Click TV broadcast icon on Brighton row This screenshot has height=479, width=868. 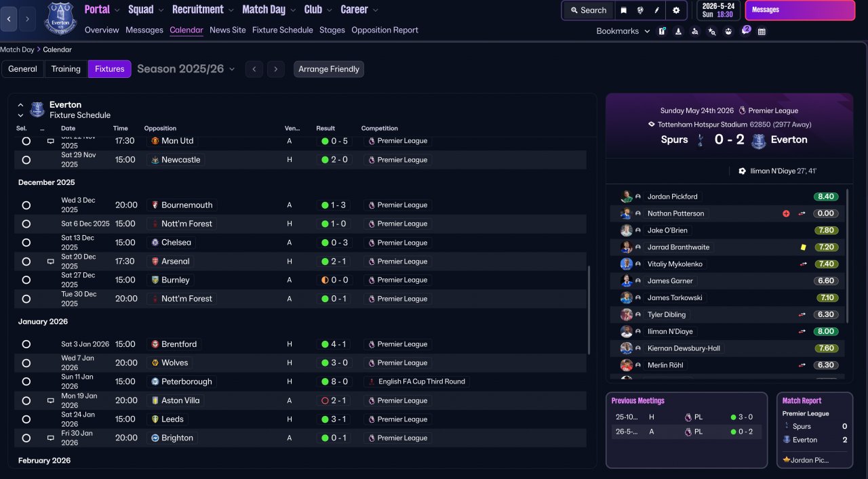tap(50, 438)
